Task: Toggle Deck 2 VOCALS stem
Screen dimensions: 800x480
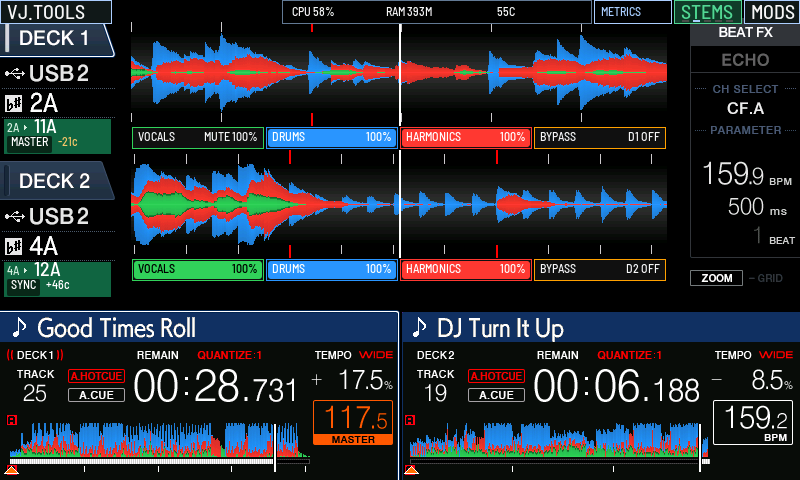Action: [198, 270]
